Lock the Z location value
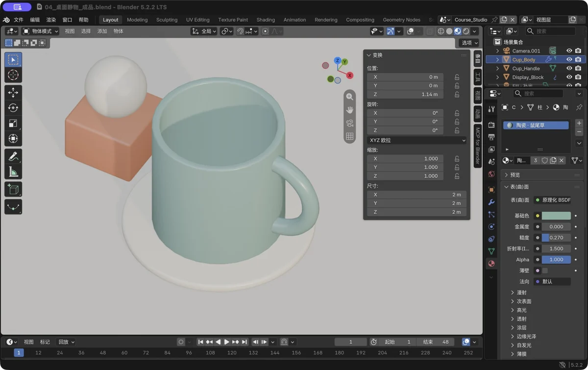This screenshot has width=588, height=370. [457, 95]
